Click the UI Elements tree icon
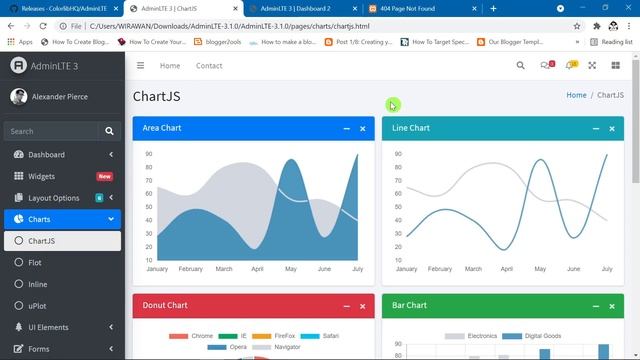Image resolution: width=640 pixels, height=360 pixels. [19, 327]
